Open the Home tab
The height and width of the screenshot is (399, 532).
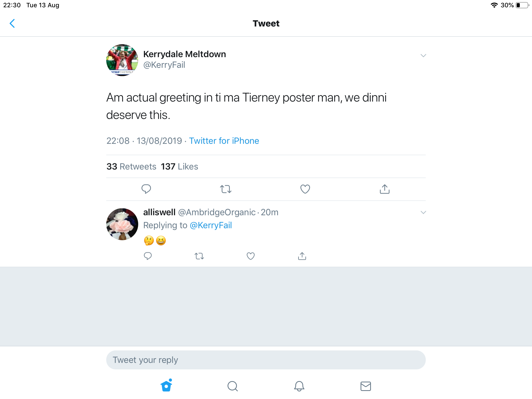(x=166, y=386)
